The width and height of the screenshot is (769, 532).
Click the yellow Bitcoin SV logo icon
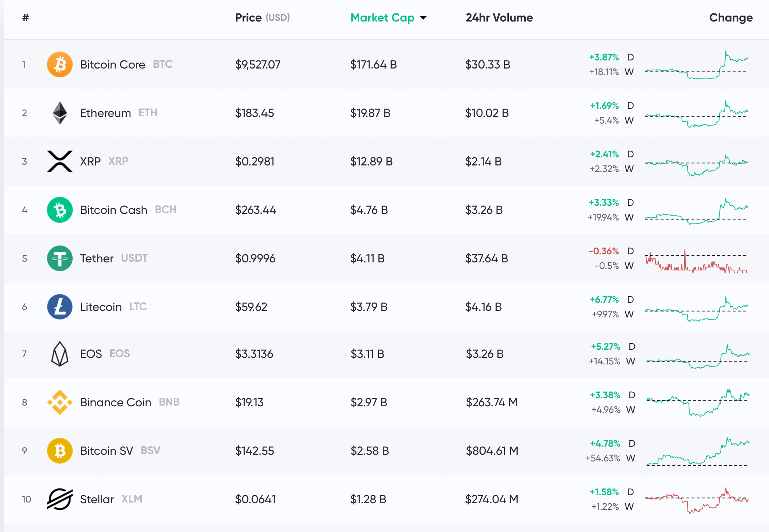click(x=60, y=451)
